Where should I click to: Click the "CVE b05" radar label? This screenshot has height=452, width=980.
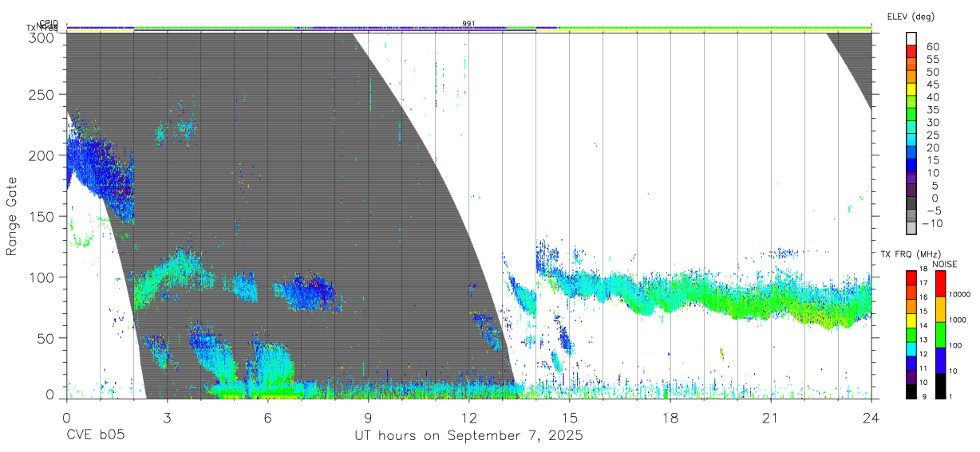coord(95,436)
